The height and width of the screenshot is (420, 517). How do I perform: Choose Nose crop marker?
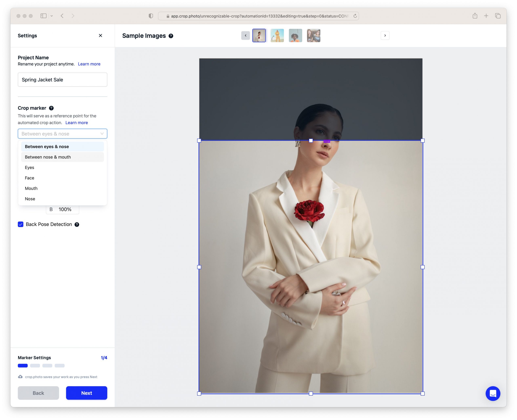tap(62, 199)
